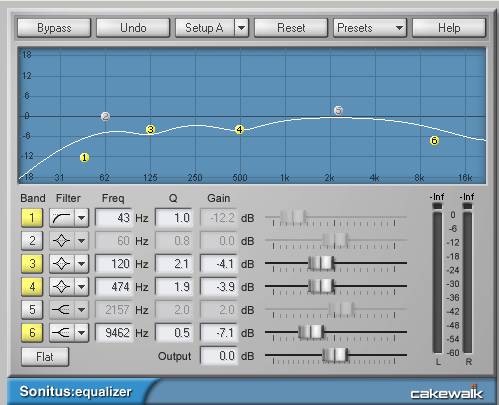
Task: Open the Presets dropdown
Action: (370, 28)
